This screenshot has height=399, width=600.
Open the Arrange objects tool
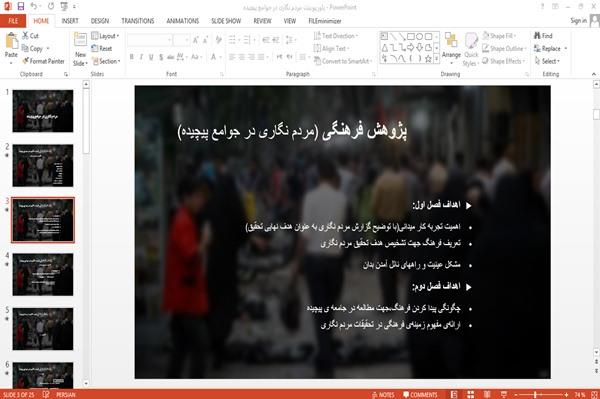[x=451, y=46]
